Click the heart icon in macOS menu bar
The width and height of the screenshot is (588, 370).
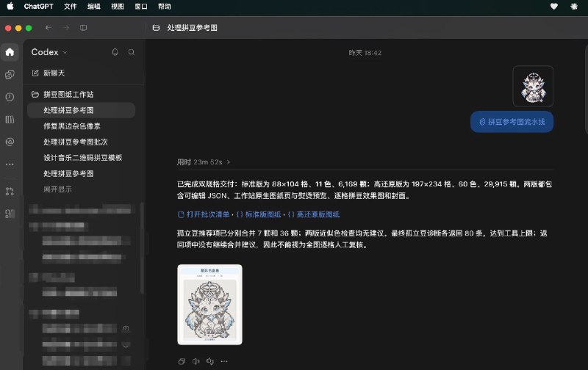pyautogui.click(x=554, y=7)
